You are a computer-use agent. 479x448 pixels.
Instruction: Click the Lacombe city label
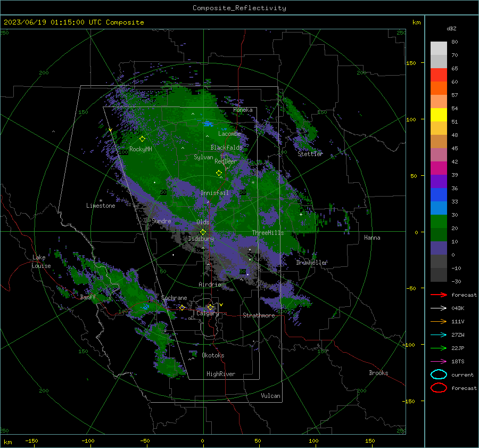tap(229, 134)
